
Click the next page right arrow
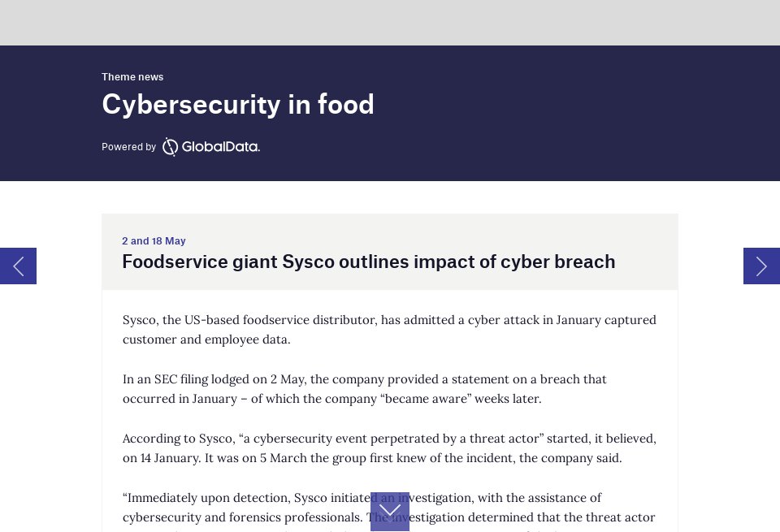pyautogui.click(x=761, y=266)
